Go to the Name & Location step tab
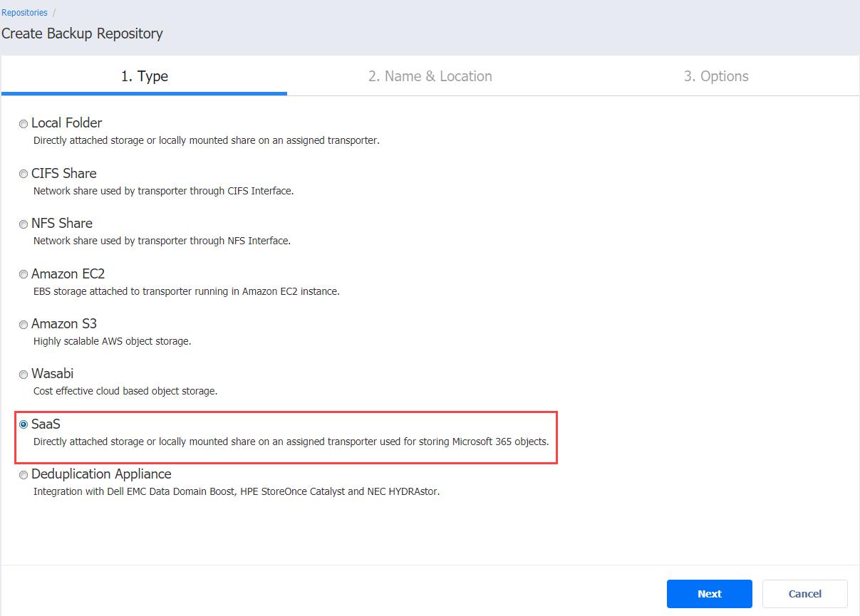The width and height of the screenshot is (860, 616). click(x=430, y=76)
